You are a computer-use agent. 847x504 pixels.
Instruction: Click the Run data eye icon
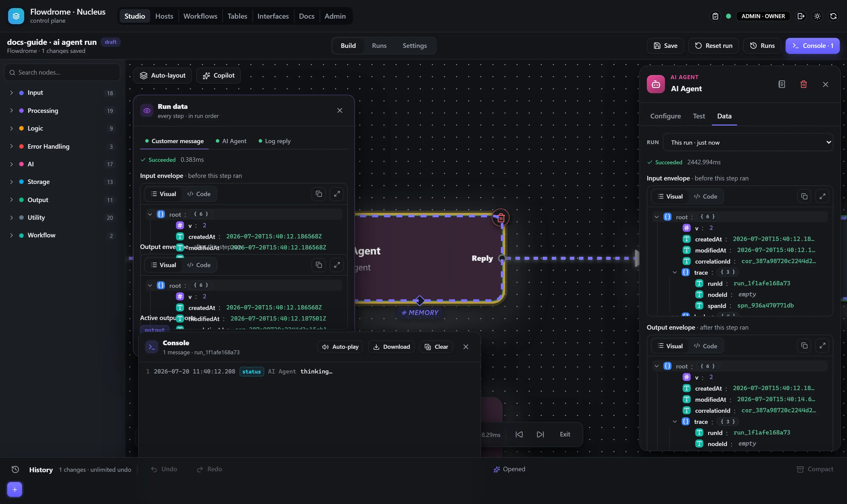pos(147,110)
